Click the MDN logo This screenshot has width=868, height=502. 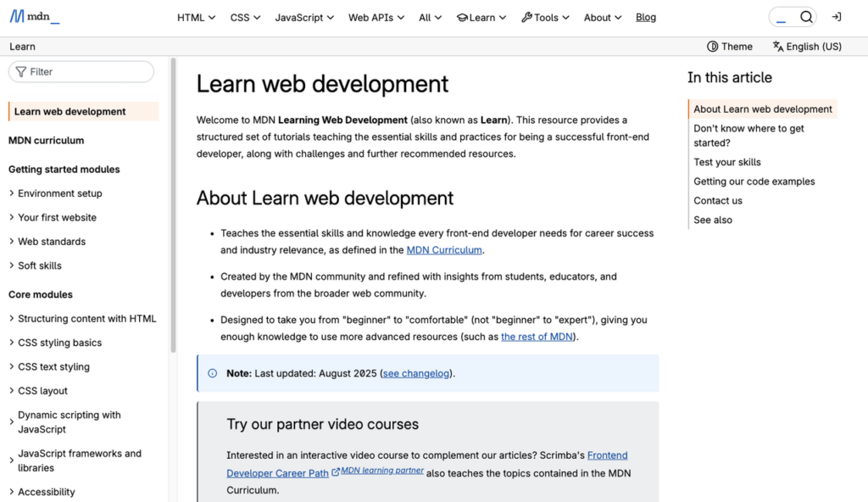(34, 15)
